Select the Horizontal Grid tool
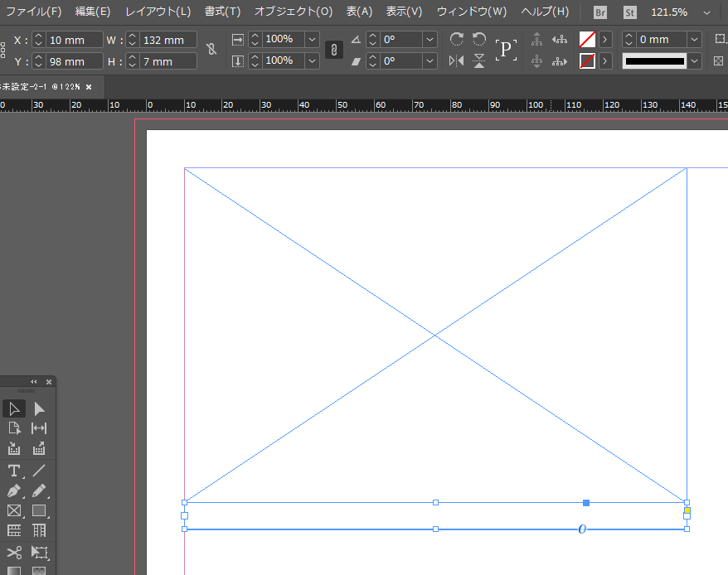Viewport: 728px width, 575px height. click(x=14, y=530)
